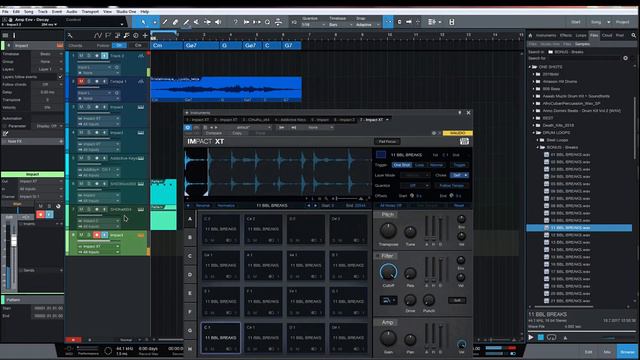This screenshot has width=640, height=360.
Task: Select the Mute tool
Action: (x=197, y=22)
